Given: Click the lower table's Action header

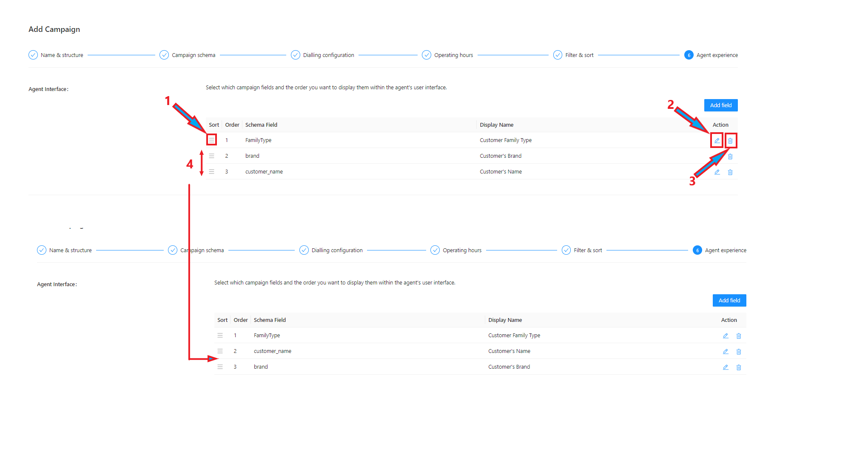Looking at the screenshot, I should click(729, 320).
